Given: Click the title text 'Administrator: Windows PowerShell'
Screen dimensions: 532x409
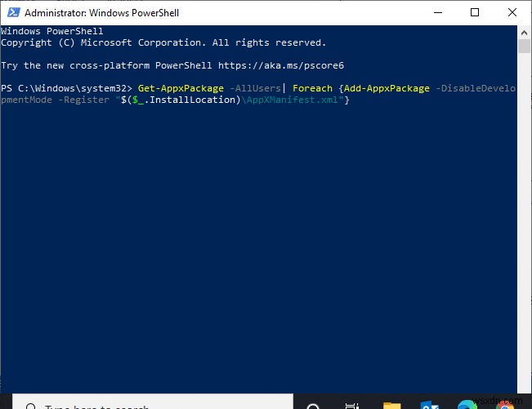Looking at the screenshot, I should (101, 13).
